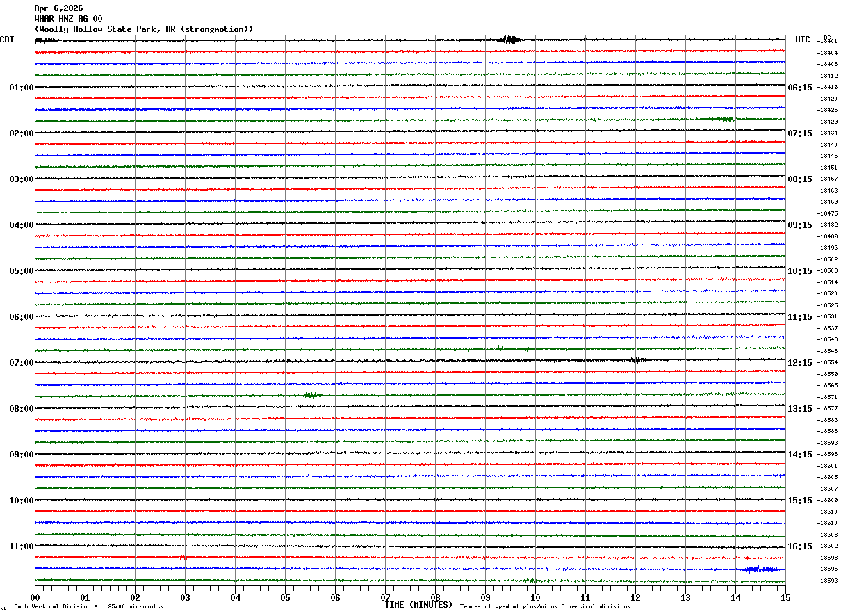The image size is (841, 616).
Task: Click the '12:15' UTC time label
Action: pyautogui.click(x=799, y=363)
